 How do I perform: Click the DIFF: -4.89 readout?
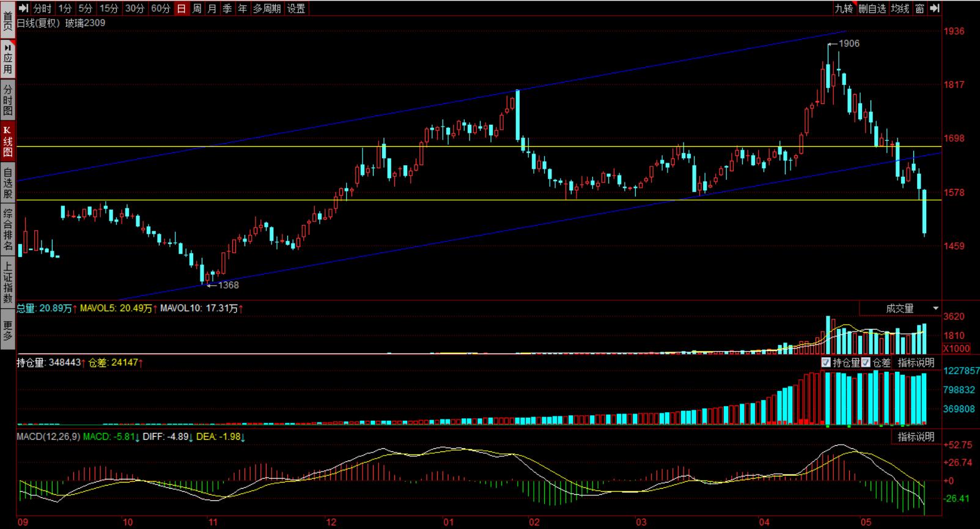pyautogui.click(x=169, y=437)
